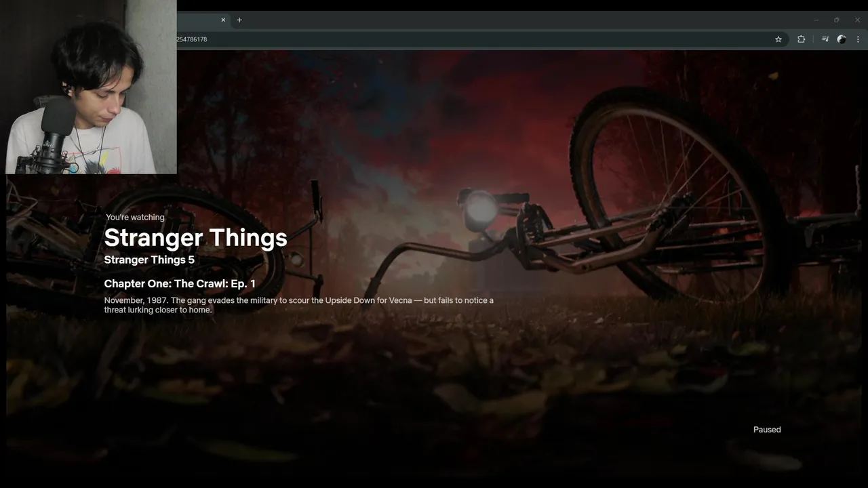Click the 'Stranger Things 5' season subtitle
The image size is (868, 488).
pos(149,260)
